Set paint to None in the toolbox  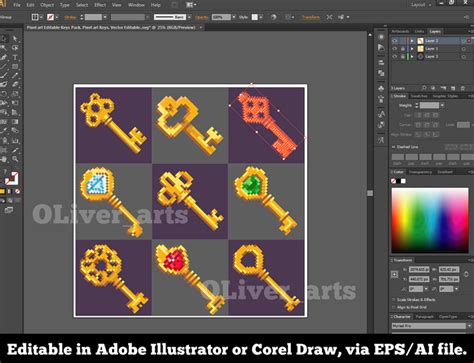tap(17, 191)
